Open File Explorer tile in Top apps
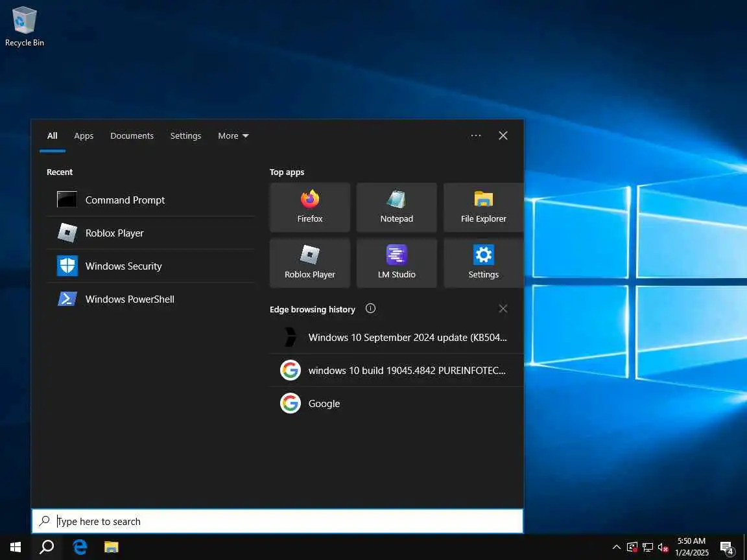The width and height of the screenshot is (747, 560). pyautogui.click(x=483, y=207)
